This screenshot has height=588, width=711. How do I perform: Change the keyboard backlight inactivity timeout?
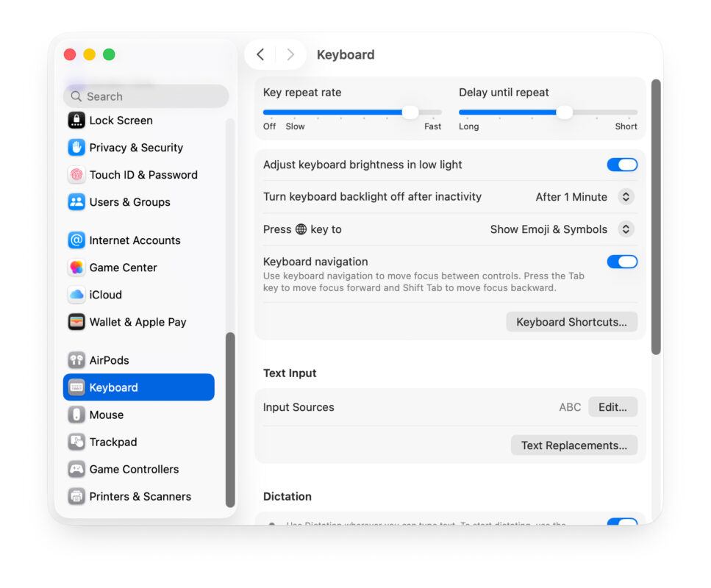click(625, 196)
